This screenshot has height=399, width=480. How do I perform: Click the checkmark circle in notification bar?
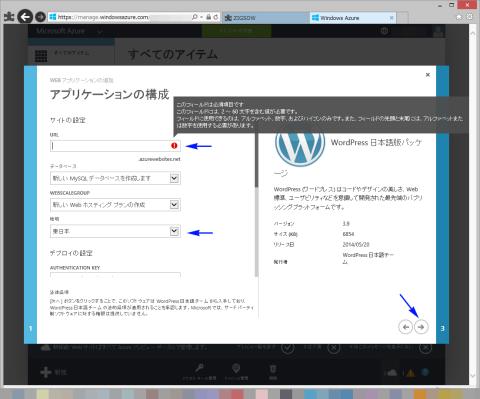click(287, 348)
